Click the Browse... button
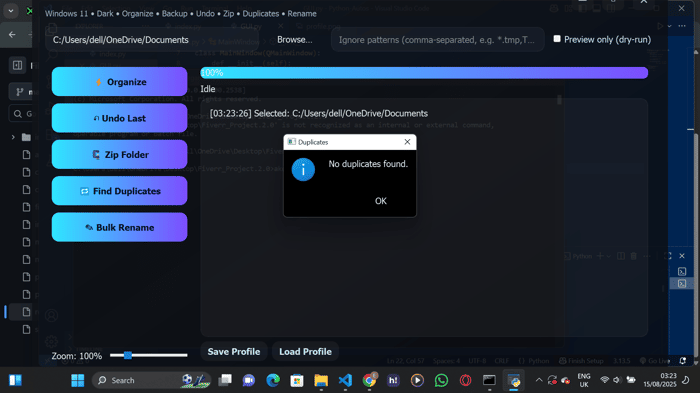The image size is (700, 393). click(x=295, y=40)
